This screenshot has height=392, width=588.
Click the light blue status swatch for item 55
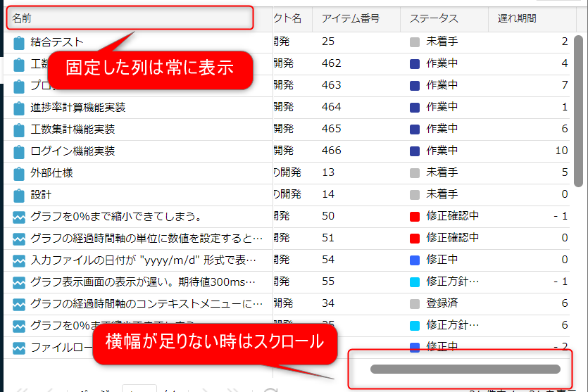pyautogui.click(x=415, y=282)
